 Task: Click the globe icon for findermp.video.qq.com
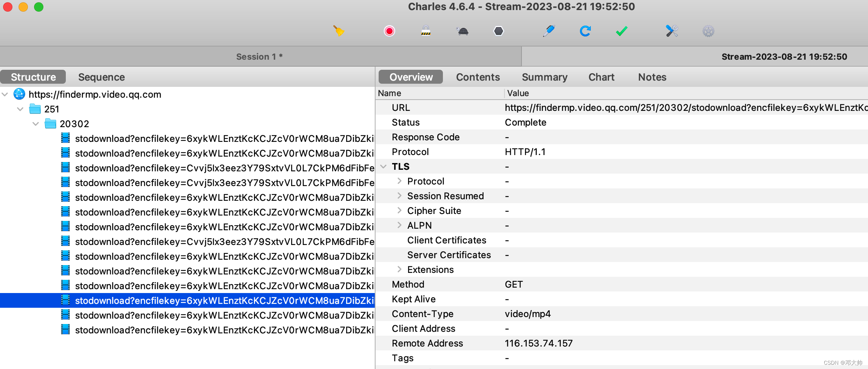pyautogui.click(x=19, y=94)
